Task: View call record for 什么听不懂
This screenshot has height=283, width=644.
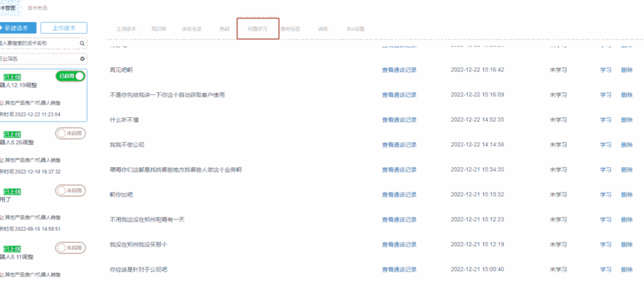Action: [x=399, y=120]
